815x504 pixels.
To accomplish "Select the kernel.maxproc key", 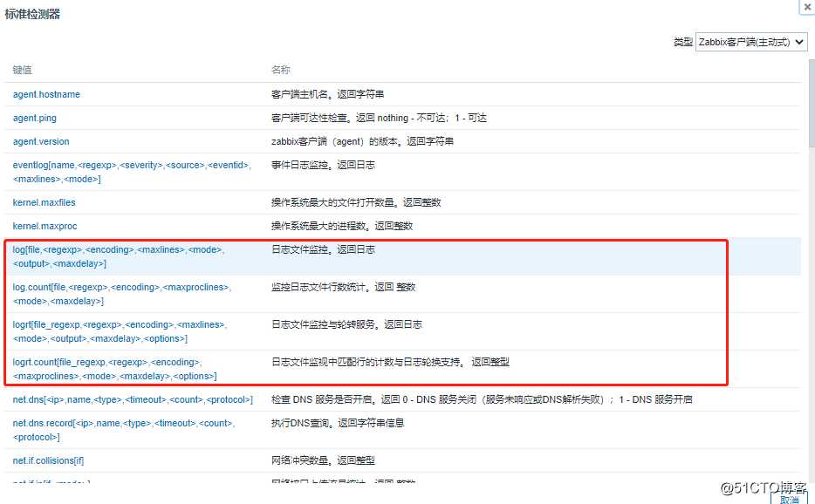I will click(x=45, y=226).
